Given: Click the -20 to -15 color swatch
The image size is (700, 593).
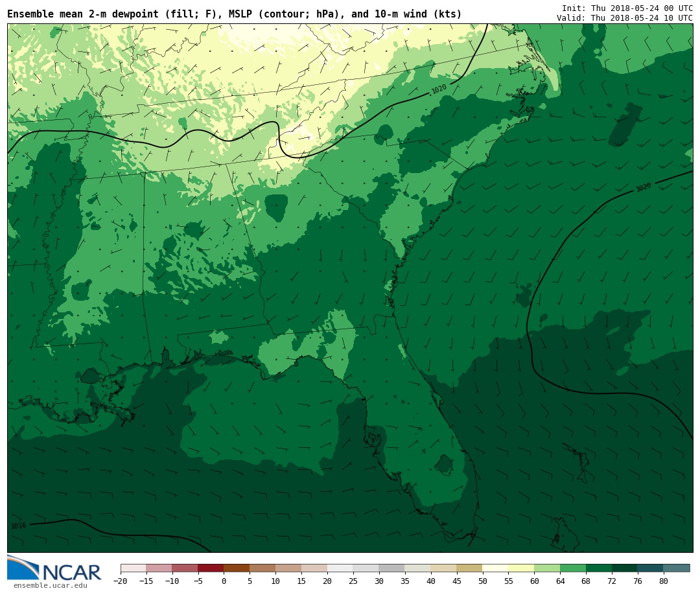Looking at the screenshot, I should 134,568.
